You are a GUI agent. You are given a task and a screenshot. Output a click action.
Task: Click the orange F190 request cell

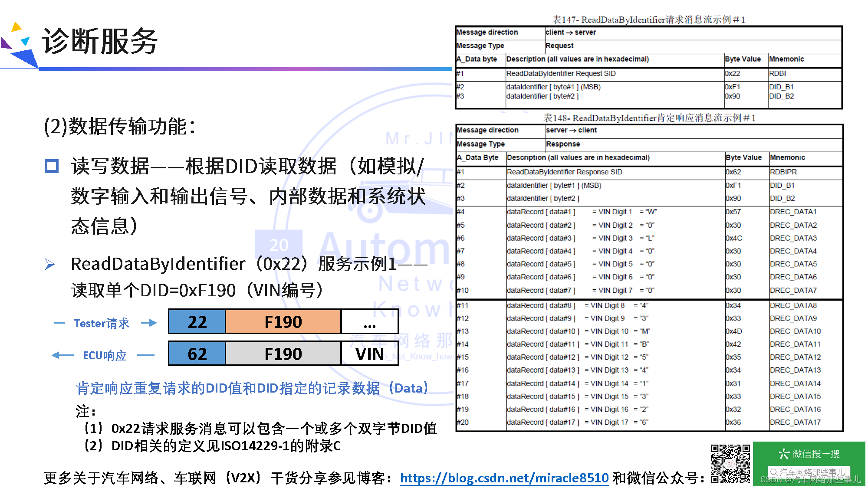point(283,322)
